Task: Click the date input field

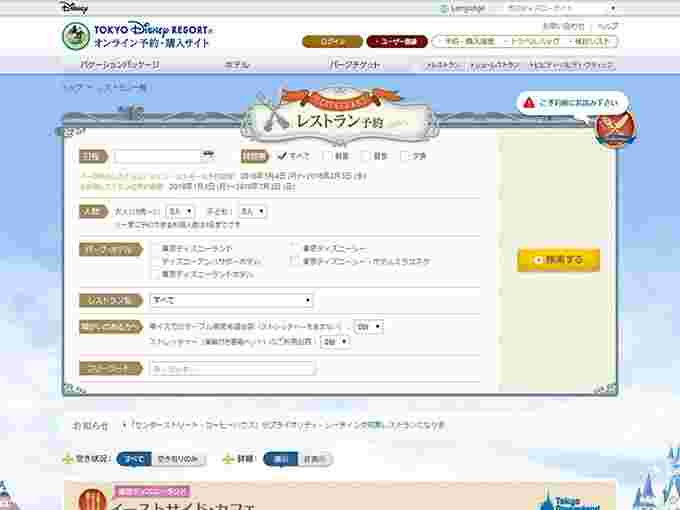Action: 157,156
